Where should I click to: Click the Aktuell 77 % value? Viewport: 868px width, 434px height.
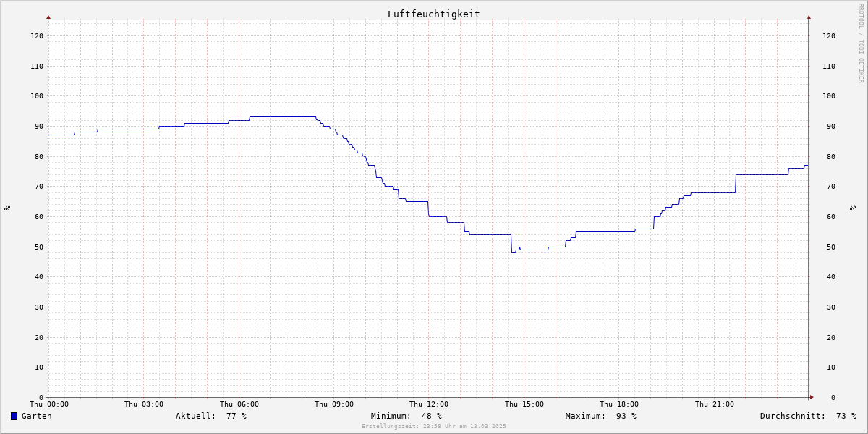point(237,416)
